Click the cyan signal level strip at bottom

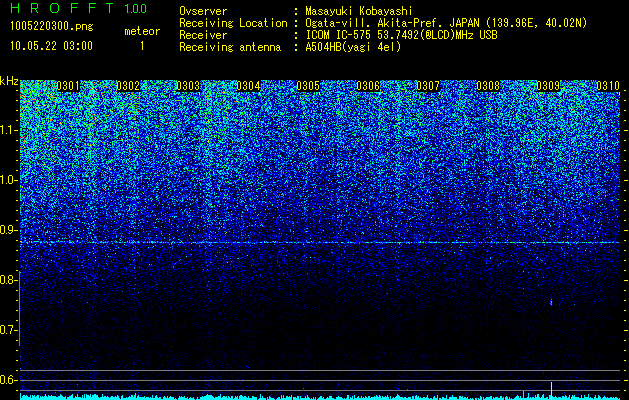(320, 397)
